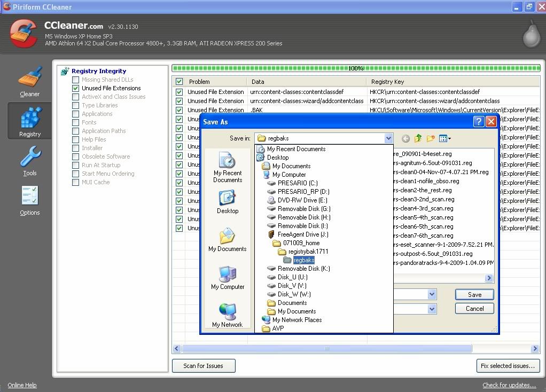The width and height of the screenshot is (546, 392).
Task: Click the results horizontal scrollbar thumb
Action: [327, 349]
